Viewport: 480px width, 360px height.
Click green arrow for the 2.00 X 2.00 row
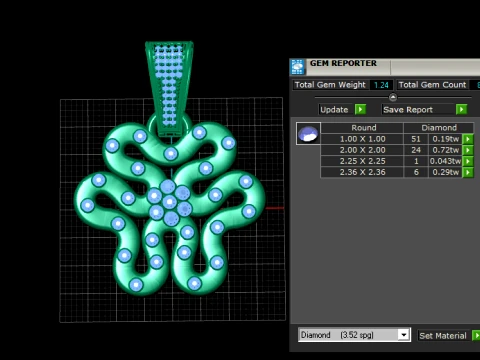[468, 150]
